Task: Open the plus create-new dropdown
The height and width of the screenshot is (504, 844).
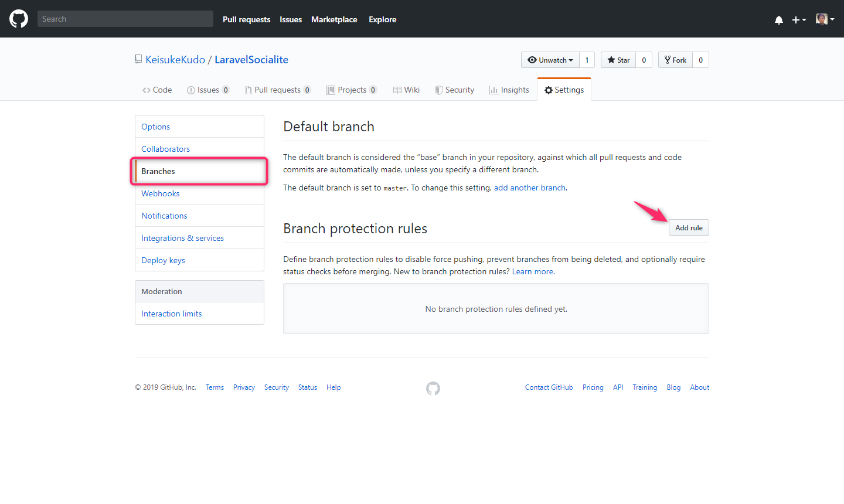Action: pyautogui.click(x=799, y=20)
